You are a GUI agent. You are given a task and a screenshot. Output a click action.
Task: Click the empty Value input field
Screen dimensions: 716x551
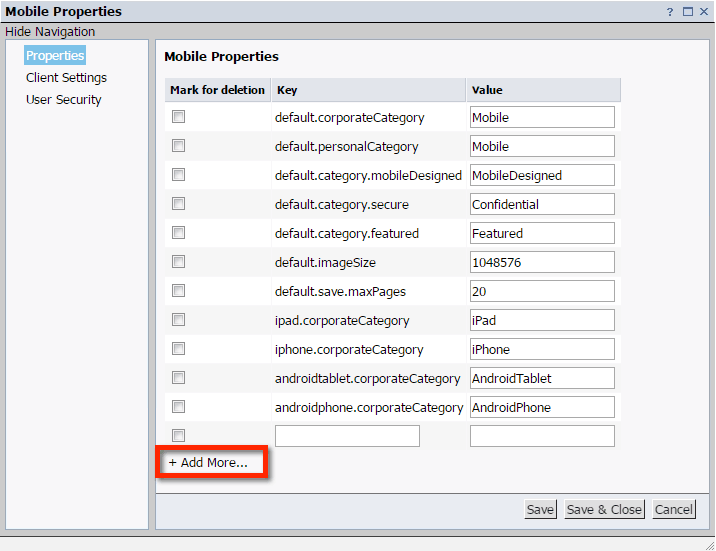tap(542, 436)
